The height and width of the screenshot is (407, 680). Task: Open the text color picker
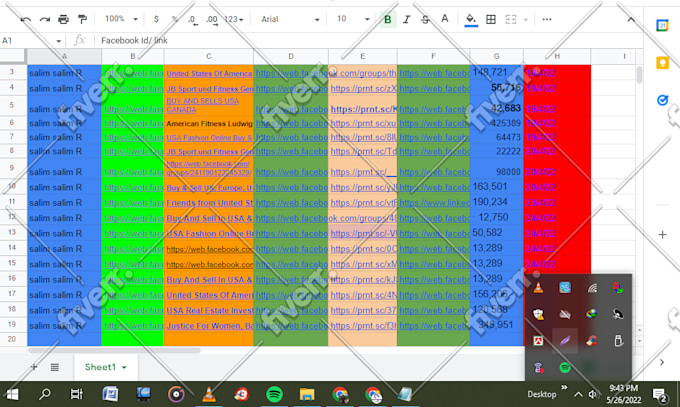pyautogui.click(x=445, y=19)
